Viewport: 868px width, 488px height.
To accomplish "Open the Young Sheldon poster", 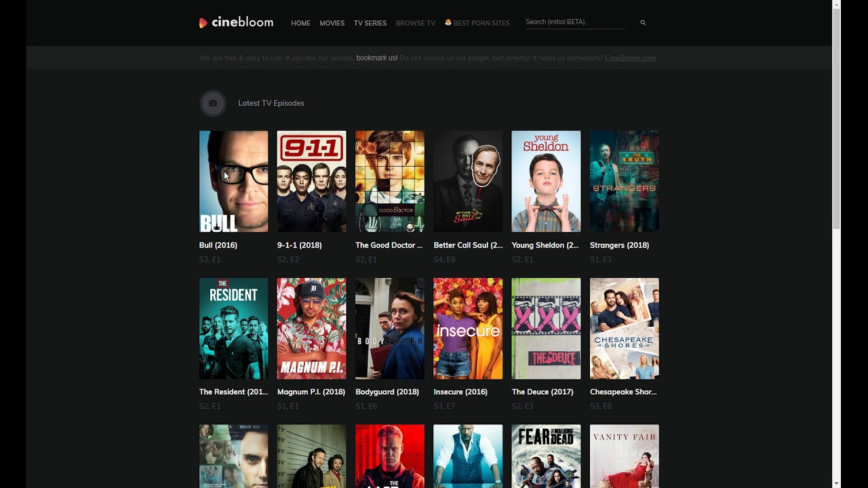I will pos(547,182).
